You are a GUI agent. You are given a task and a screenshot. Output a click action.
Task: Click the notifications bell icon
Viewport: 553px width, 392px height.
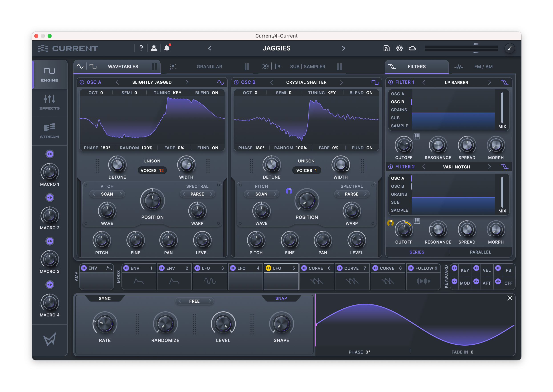pos(167,48)
